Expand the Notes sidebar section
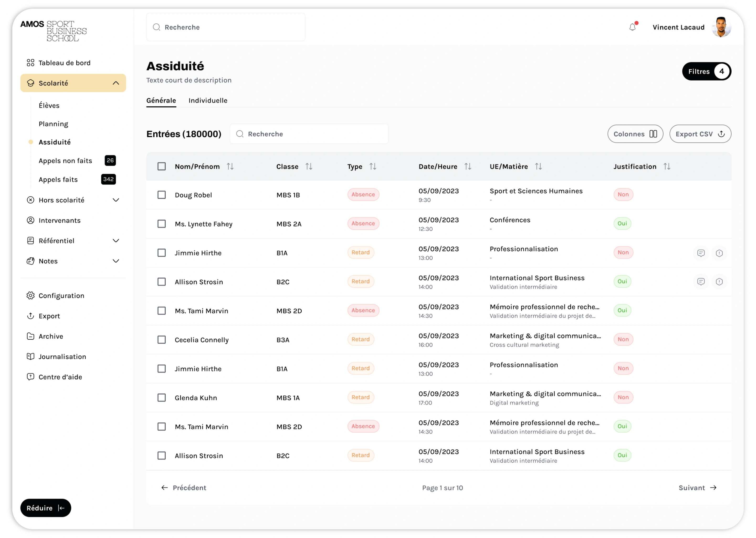This screenshot has height=538, width=756. pyautogui.click(x=115, y=261)
